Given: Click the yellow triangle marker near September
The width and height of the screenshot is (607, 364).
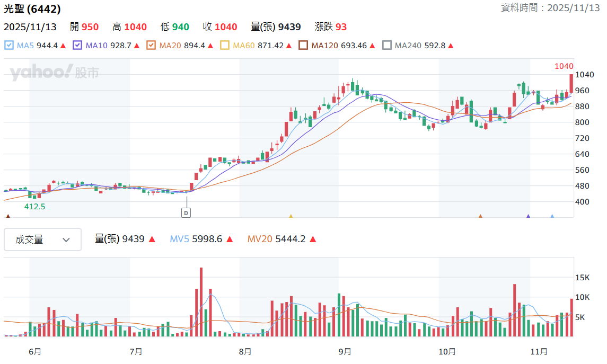Looking at the screenshot, I should coord(291,216).
